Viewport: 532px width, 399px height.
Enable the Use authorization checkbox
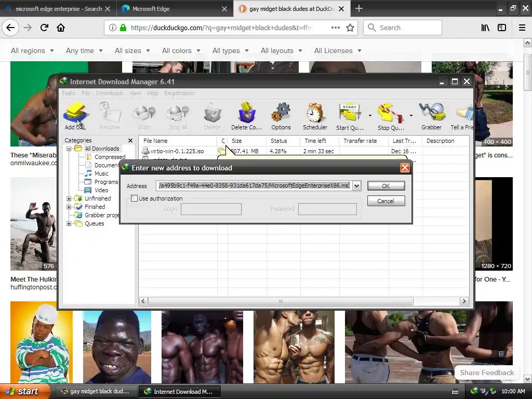coord(135,198)
